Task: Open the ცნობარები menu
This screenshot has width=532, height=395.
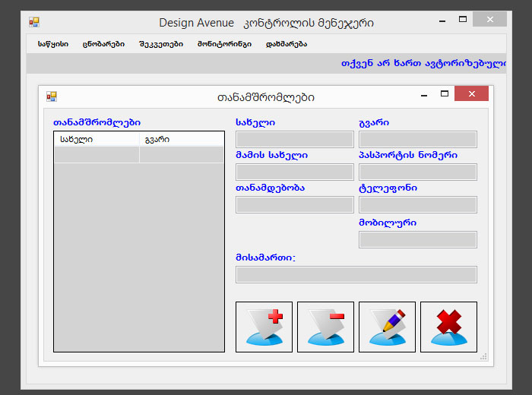Action: (103, 44)
